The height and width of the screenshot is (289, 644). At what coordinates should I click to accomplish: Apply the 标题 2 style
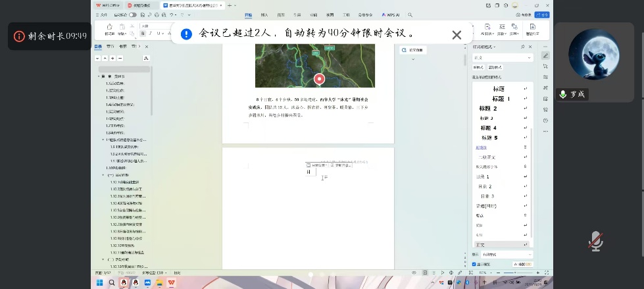point(488,108)
